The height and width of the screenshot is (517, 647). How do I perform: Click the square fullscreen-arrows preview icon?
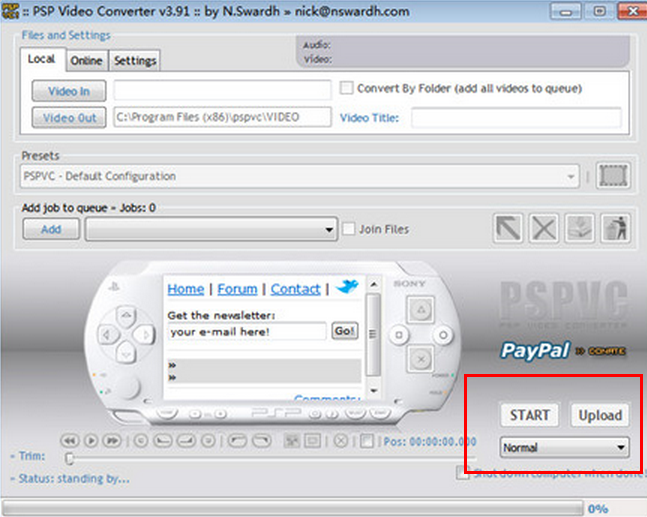coord(292,441)
